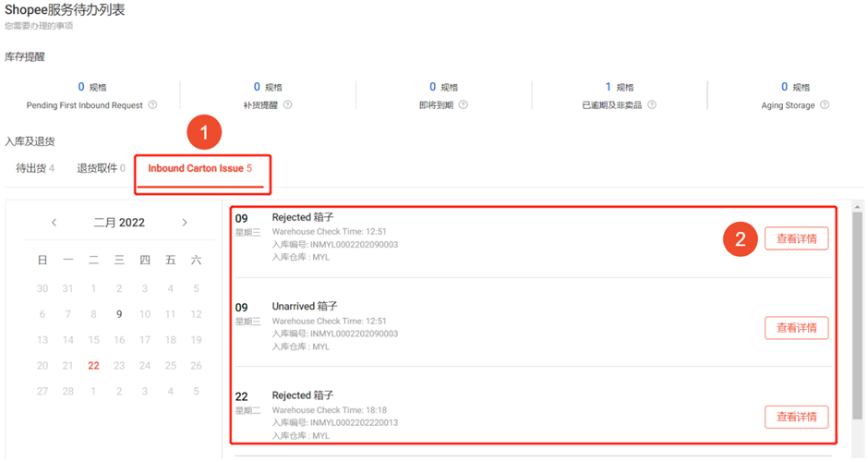Click help icon beside Pending First Inbound Request

[x=152, y=104]
